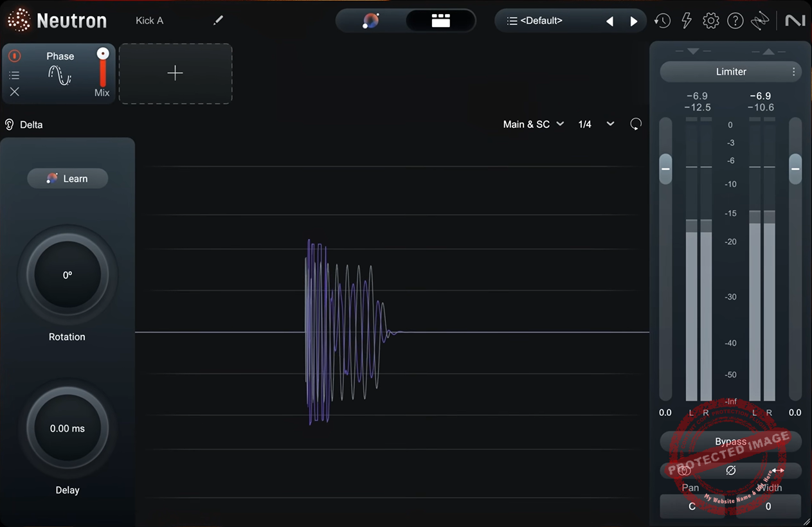This screenshot has width=812, height=527.
Task: Click the Native Instruments logo
Action: 795,21
